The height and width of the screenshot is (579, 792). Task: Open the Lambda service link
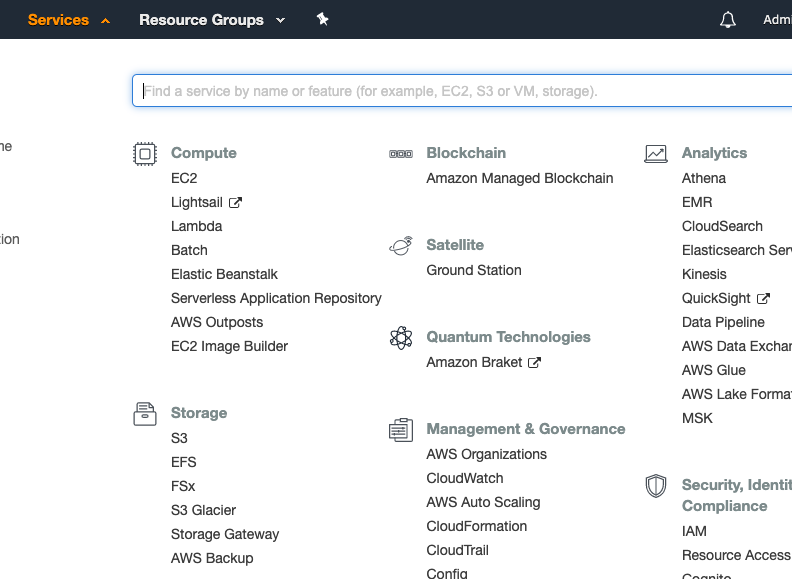[196, 226]
